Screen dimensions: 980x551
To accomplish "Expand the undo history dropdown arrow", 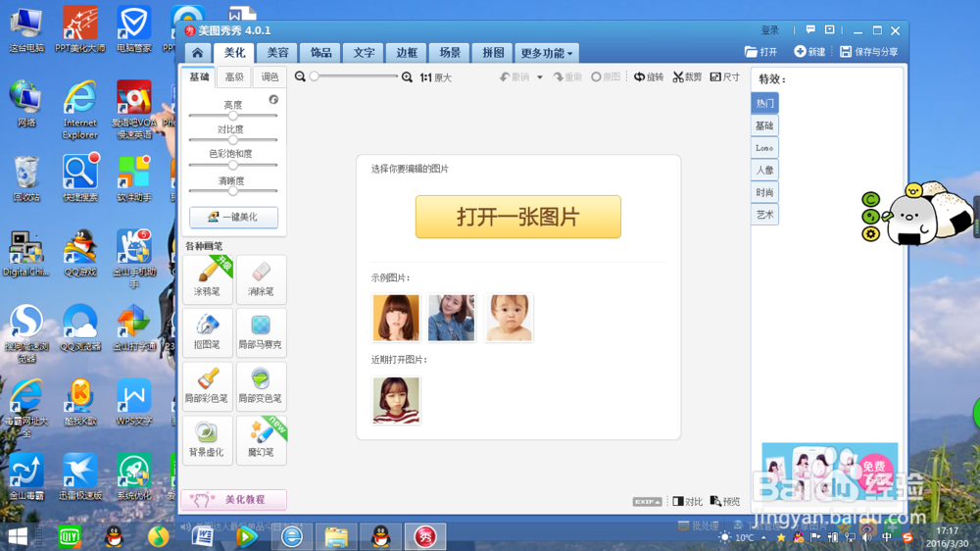I will click(x=540, y=77).
